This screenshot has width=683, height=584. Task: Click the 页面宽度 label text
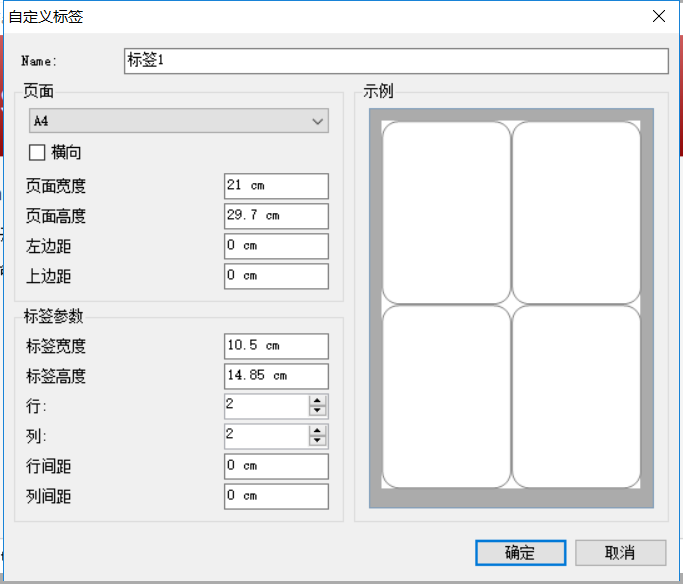pos(56,186)
